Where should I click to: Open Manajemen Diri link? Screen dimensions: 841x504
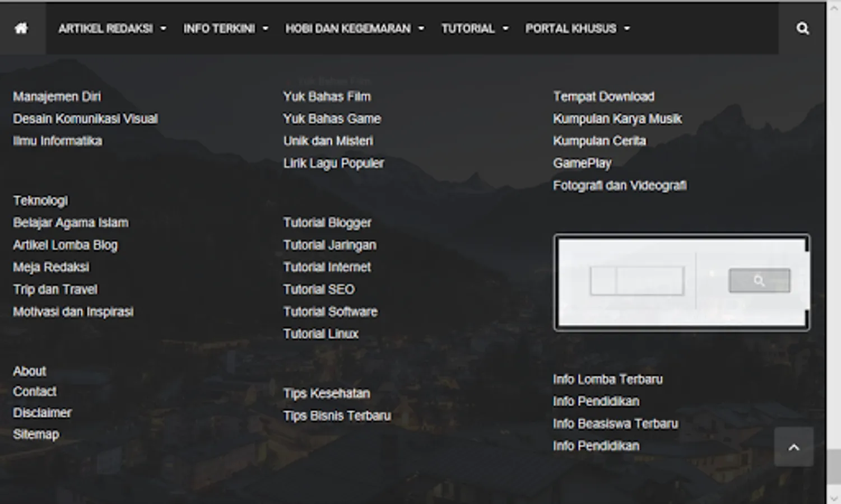[x=57, y=96]
